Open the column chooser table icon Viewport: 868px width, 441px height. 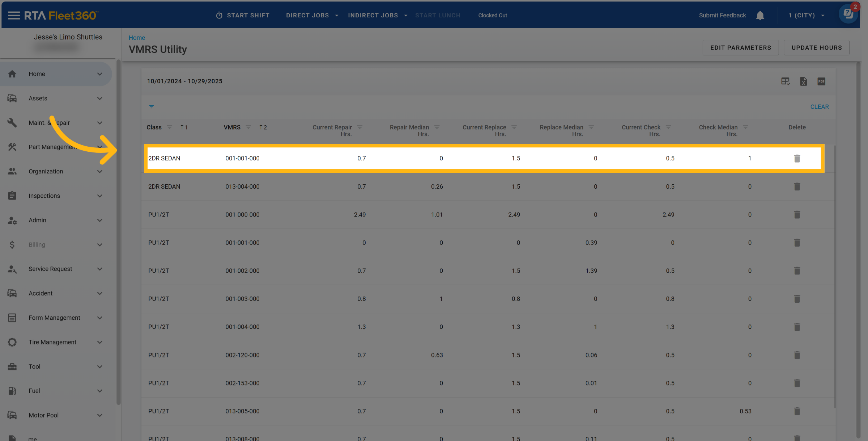785,81
